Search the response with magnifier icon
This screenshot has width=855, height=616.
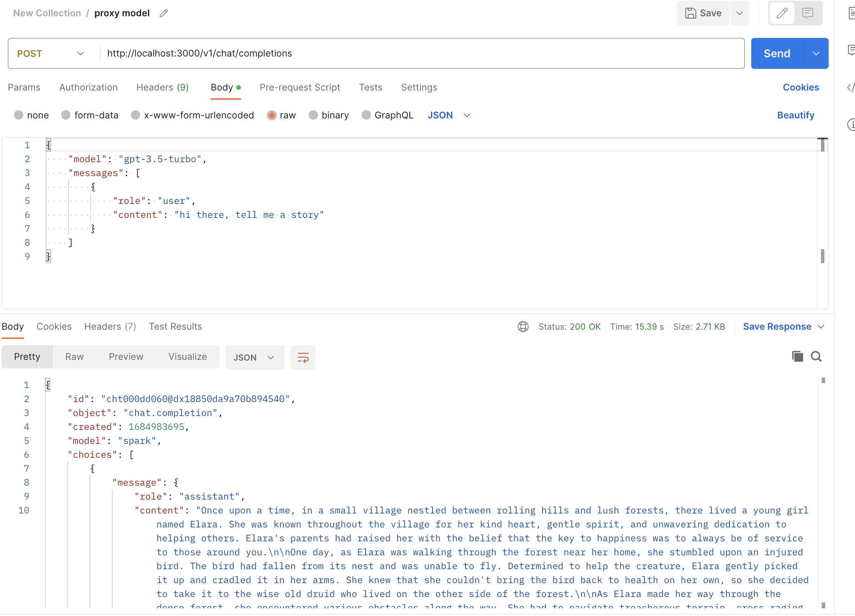[x=816, y=356]
